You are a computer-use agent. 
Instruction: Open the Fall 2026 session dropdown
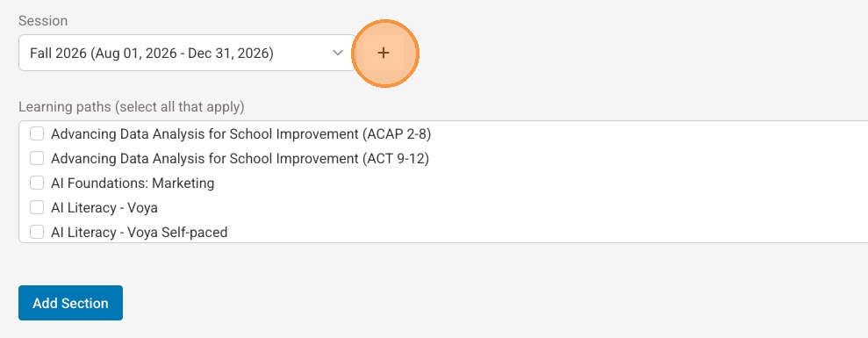(187, 54)
